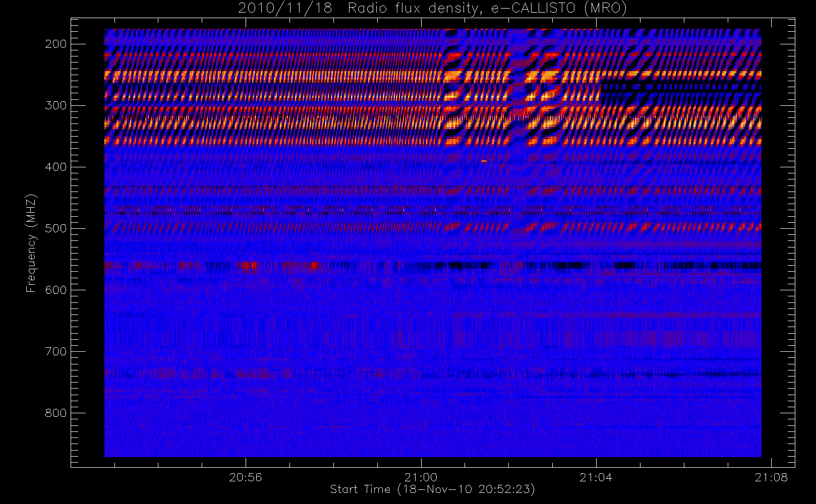Click the 600 frequency tick label

pyautogui.click(x=55, y=290)
